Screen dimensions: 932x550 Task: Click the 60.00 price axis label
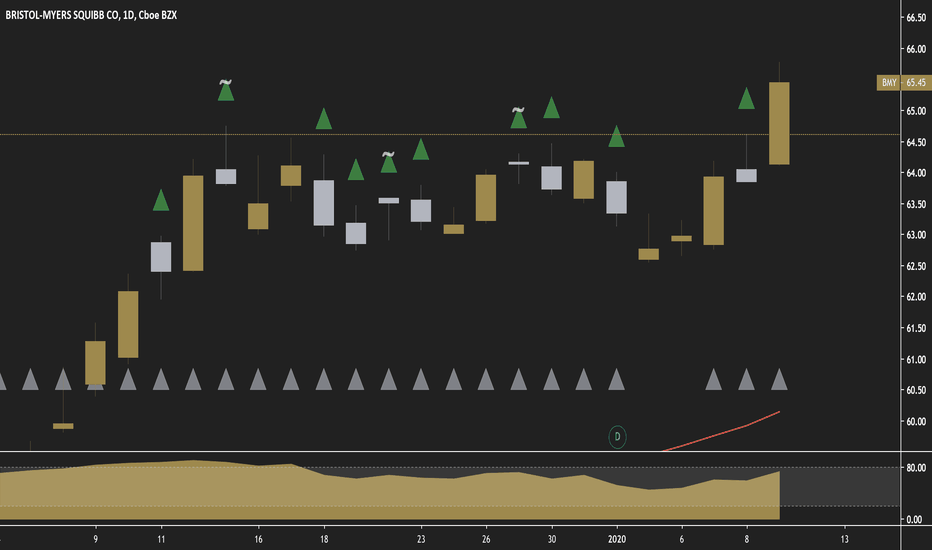click(916, 421)
